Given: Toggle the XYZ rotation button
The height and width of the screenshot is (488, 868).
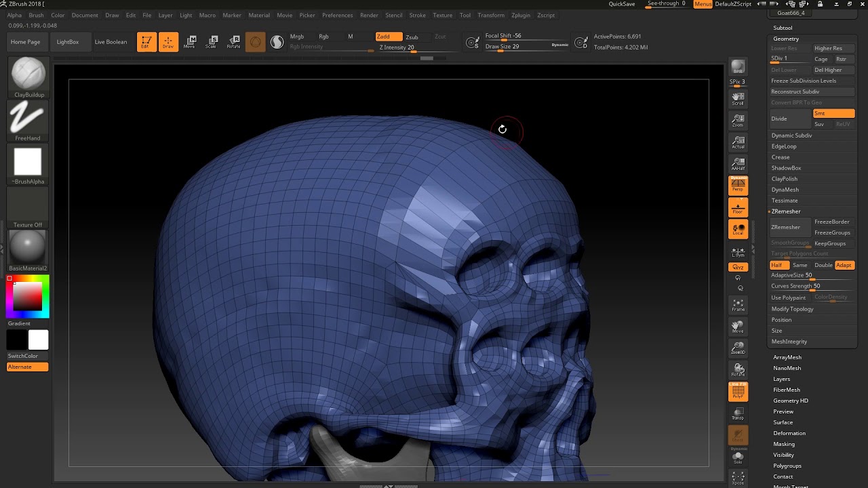Looking at the screenshot, I should tap(738, 267).
